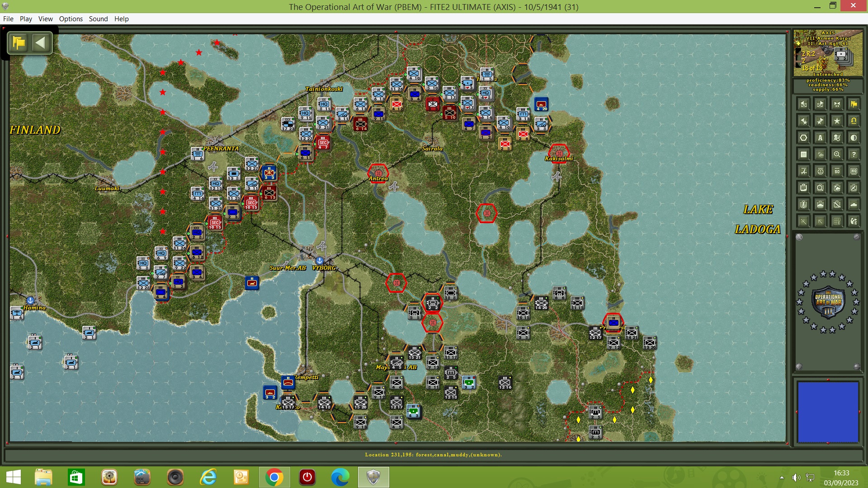Click the question mark help icon

pos(854,155)
